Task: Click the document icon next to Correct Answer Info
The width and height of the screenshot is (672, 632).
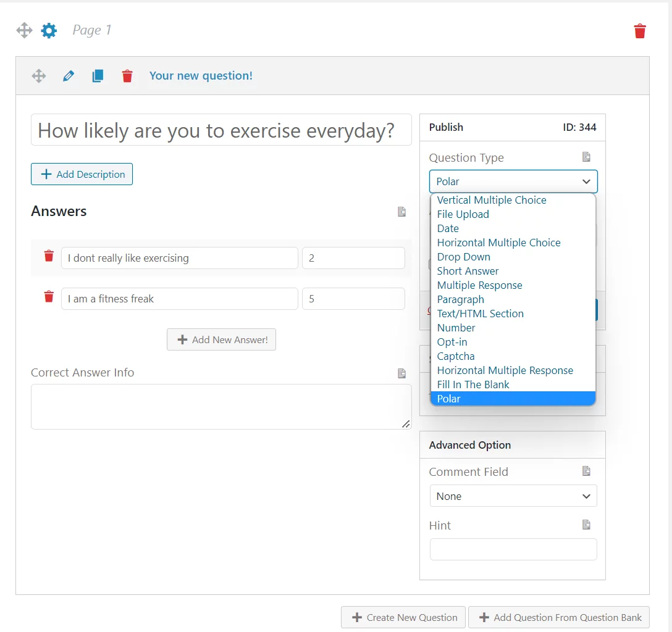Action: tap(401, 373)
